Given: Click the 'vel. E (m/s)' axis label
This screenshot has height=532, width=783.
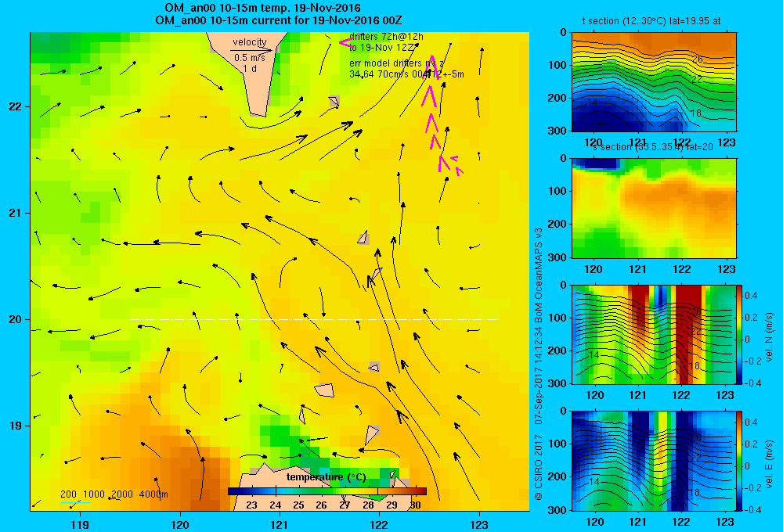Looking at the screenshot, I should pos(770,464).
